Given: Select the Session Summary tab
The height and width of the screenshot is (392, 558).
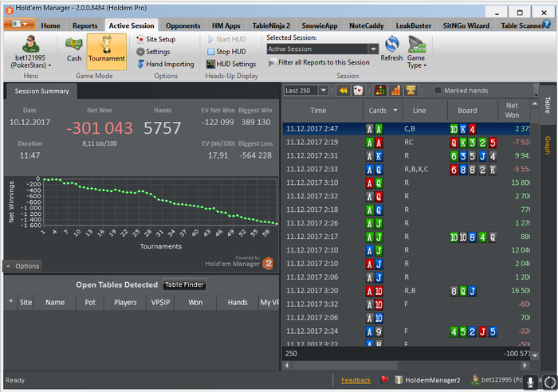Looking at the screenshot, I should coord(41,91).
